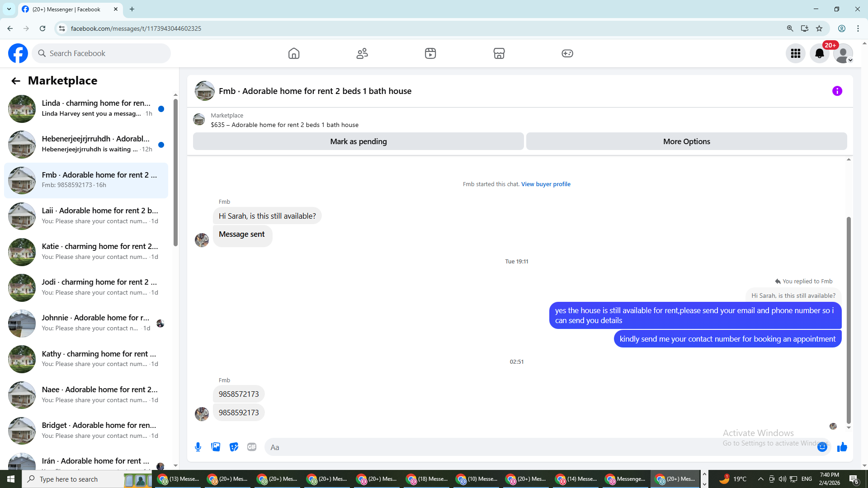Open the Windows Start menu
The width and height of the screenshot is (868, 488).
(x=11, y=479)
